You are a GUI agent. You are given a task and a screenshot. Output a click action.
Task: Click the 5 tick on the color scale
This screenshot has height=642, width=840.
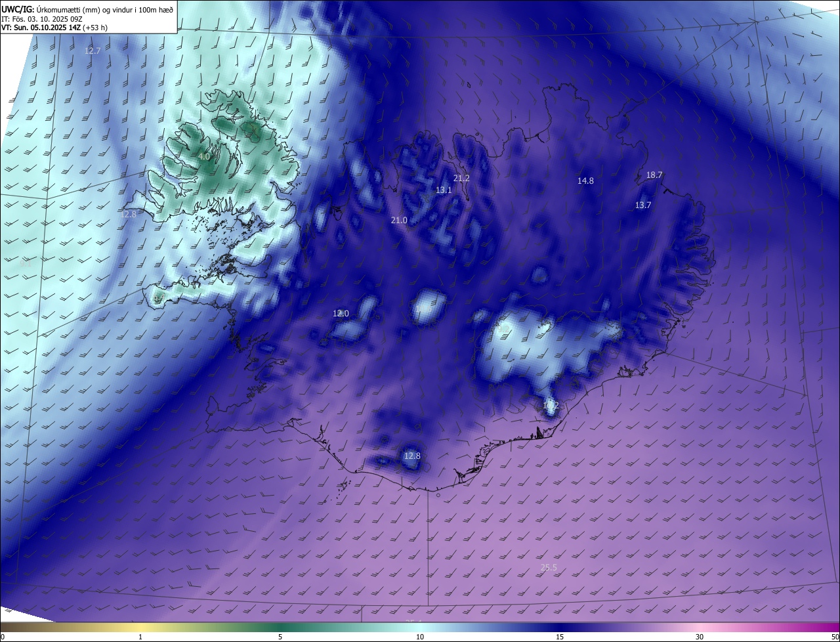point(280,637)
